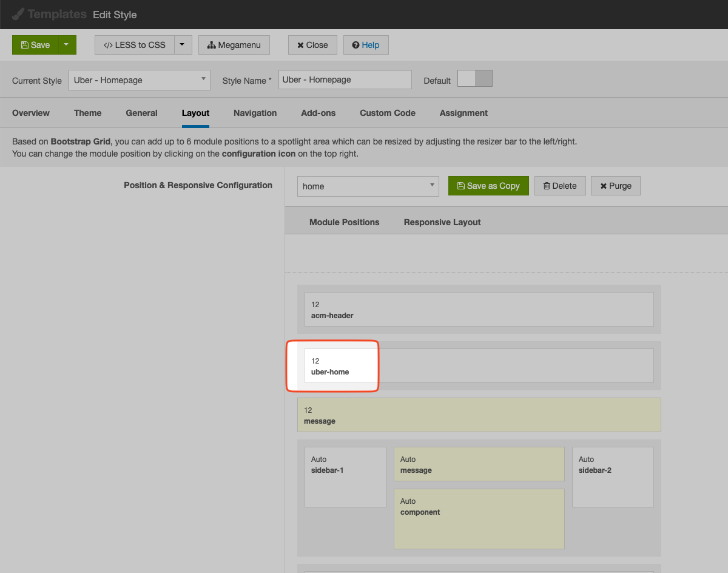Expand the home layout dropdown
This screenshot has width=728, height=573.
point(368,186)
